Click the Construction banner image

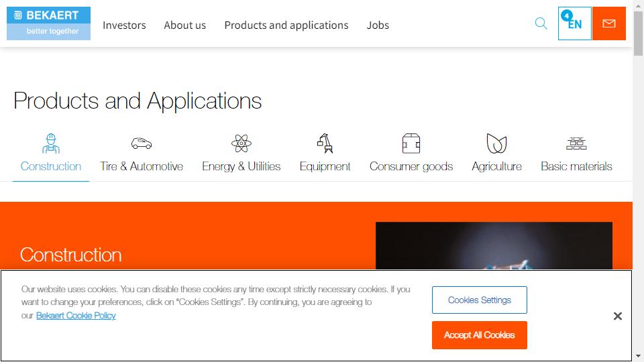494,245
